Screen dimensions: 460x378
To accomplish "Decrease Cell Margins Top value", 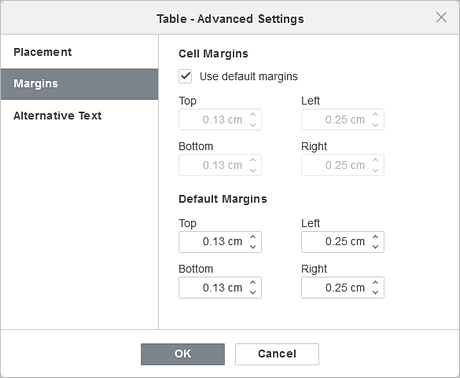I will click(x=253, y=125).
